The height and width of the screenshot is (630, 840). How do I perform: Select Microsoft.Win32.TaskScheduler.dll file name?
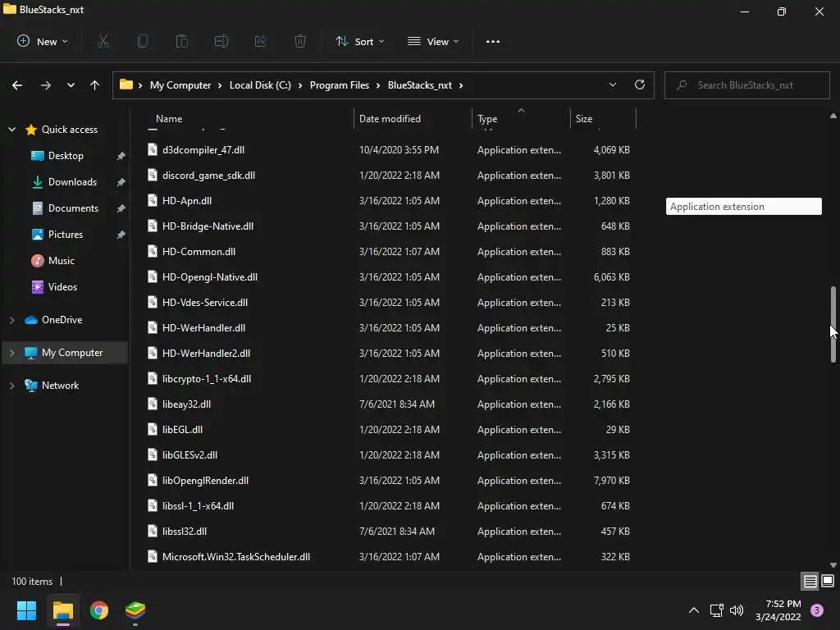pyautogui.click(x=235, y=557)
